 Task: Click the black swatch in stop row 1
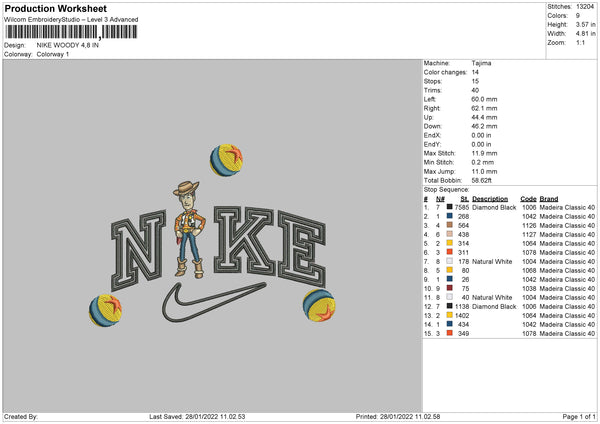click(x=450, y=207)
